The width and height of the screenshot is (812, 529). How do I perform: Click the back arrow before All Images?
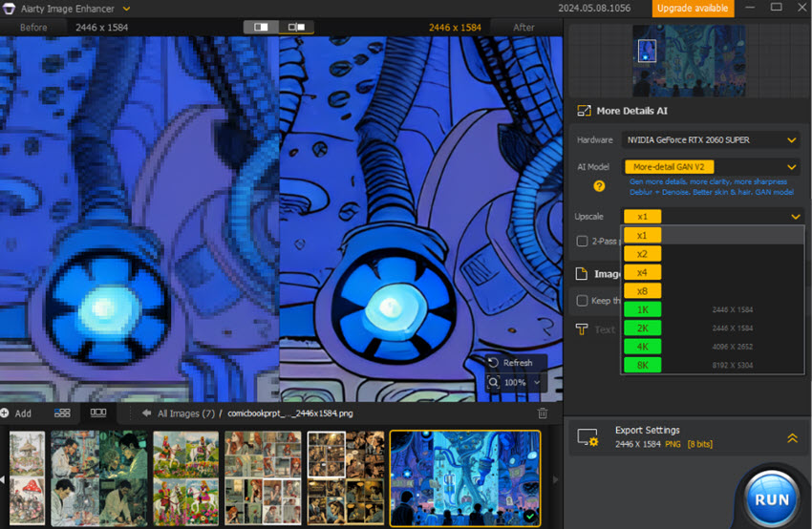pyautogui.click(x=146, y=413)
